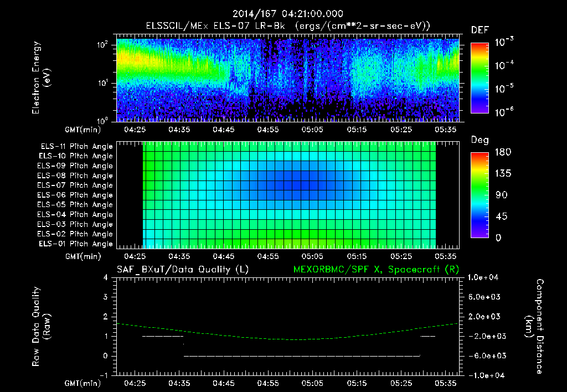Click 05:15 time tick under data quality panel
The width and height of the screenshot is (567, 392).
point(357,383)
